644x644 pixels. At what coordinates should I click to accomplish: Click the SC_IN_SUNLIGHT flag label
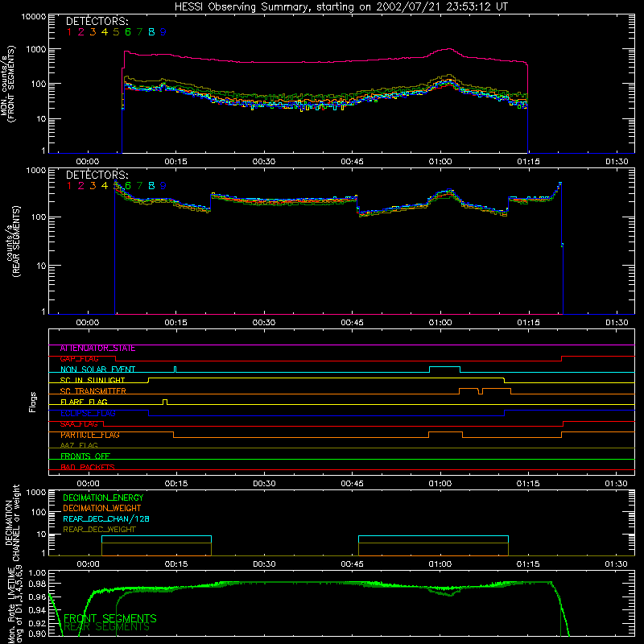(x=93, y=380)
